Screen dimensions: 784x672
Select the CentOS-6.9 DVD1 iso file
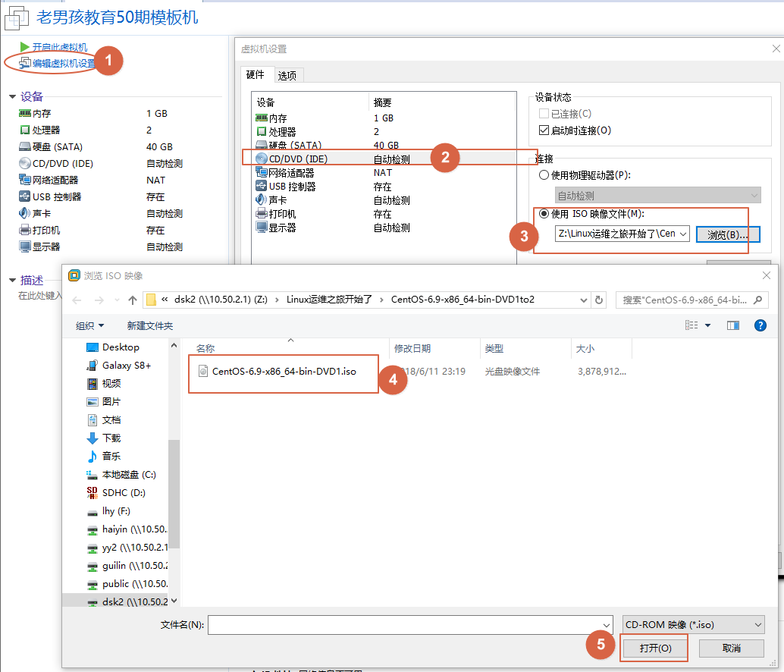pos(284,372)
